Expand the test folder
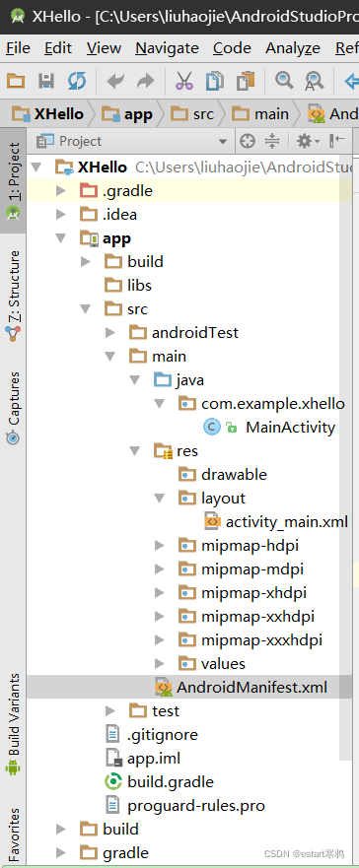 [110, 710]
